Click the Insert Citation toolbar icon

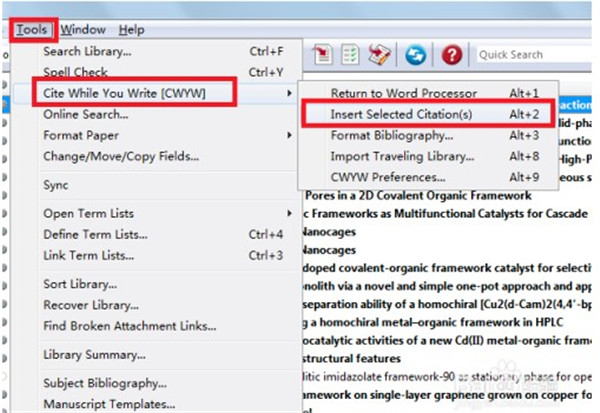tap(324, 54)
